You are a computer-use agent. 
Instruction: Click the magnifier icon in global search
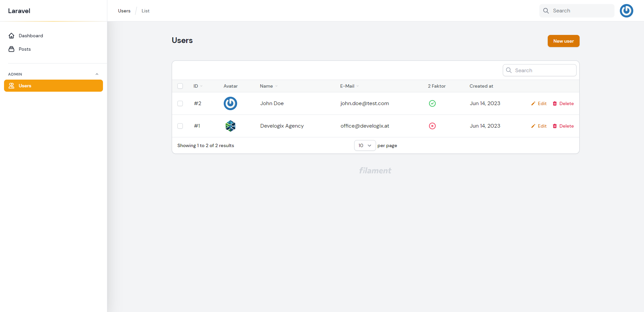click(546, 11)
